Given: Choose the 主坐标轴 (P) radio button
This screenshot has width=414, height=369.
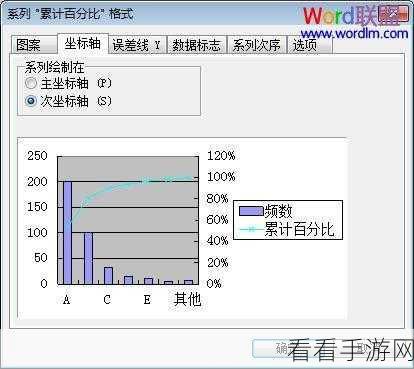Looking at the screenshot, I should [68, 83].
